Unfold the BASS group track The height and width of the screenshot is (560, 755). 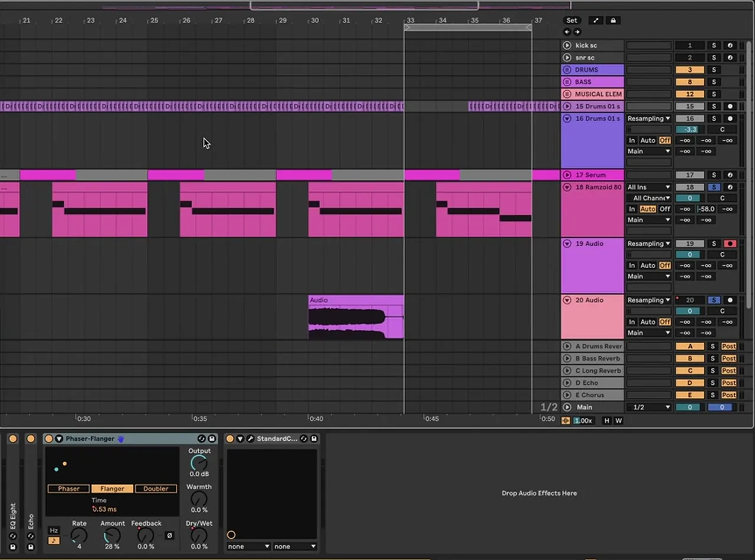click(567, 82)
